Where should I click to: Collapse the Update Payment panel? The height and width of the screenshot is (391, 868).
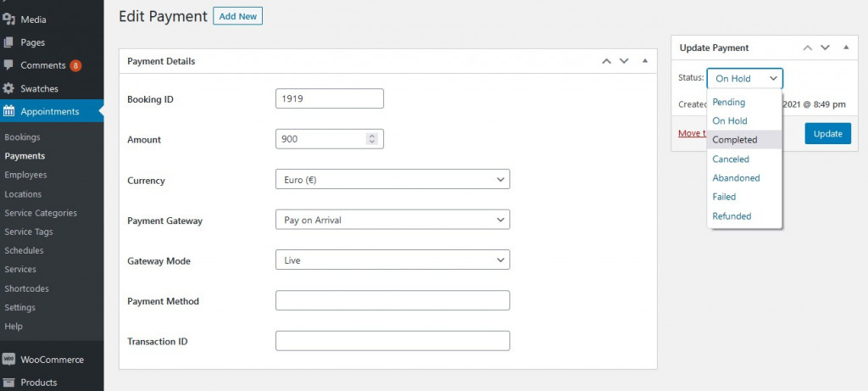tap(847, 47)
